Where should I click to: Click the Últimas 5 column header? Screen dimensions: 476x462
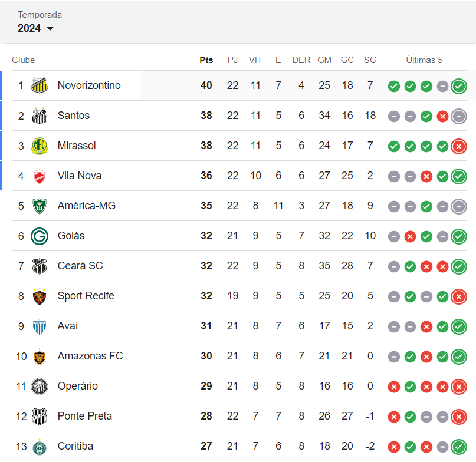click(424, 60)
